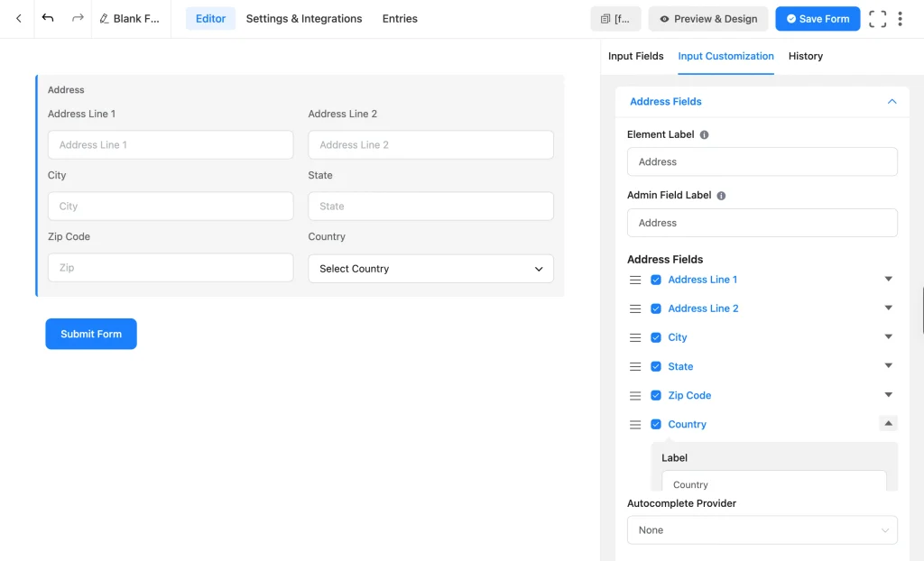Expand Address Line 1 settings arrow
The height and width of the screenshot is (561, 924).
888,279
